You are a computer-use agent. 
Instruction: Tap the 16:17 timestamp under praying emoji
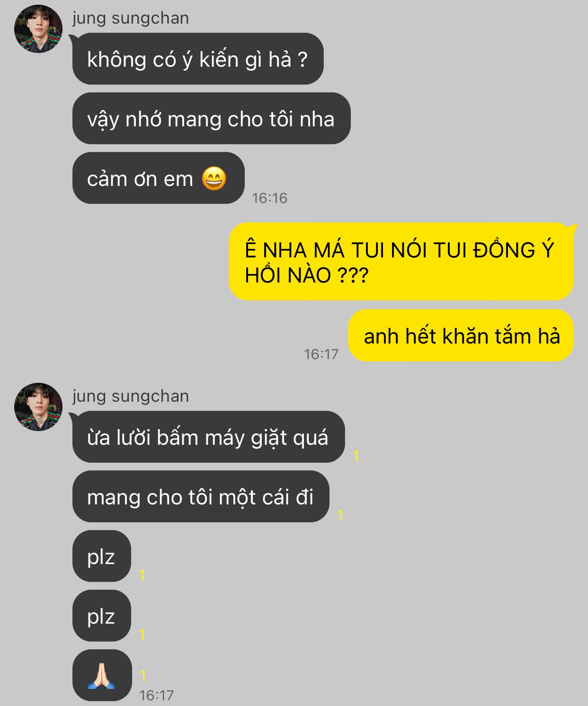pos(157,695)
